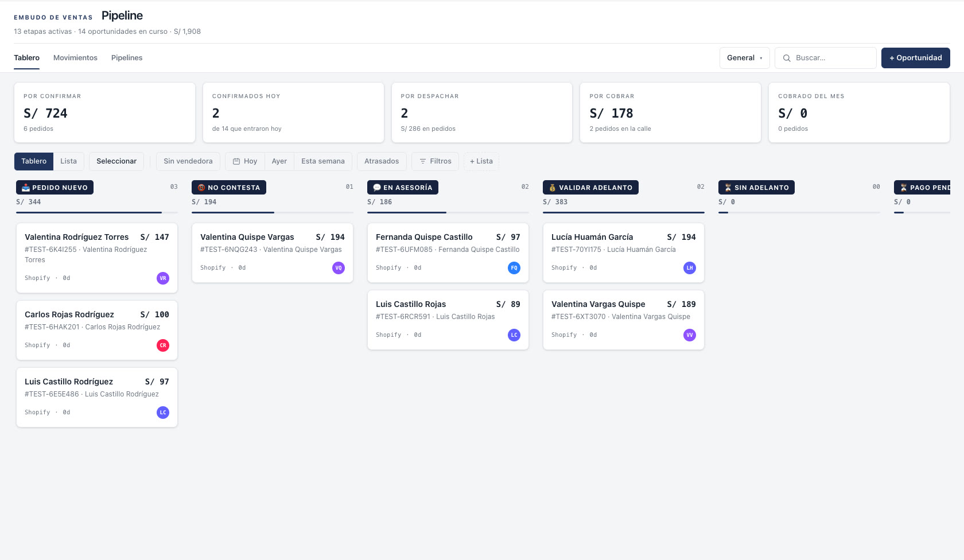Open the Por Confirmar summary card
The image size is (964, 560).
(x=104, y=112)
